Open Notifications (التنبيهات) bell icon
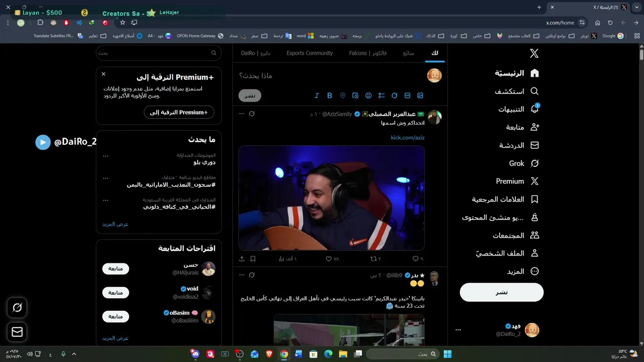This screenshot has height=362, width=644. [534, 109]
